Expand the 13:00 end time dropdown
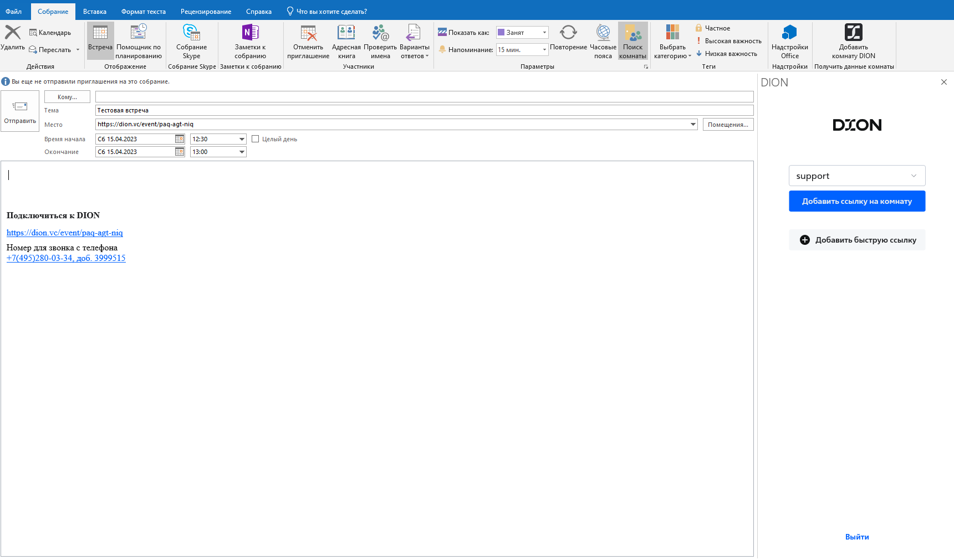The width and height of the screenshot is (954, 560). coord(242,152)
